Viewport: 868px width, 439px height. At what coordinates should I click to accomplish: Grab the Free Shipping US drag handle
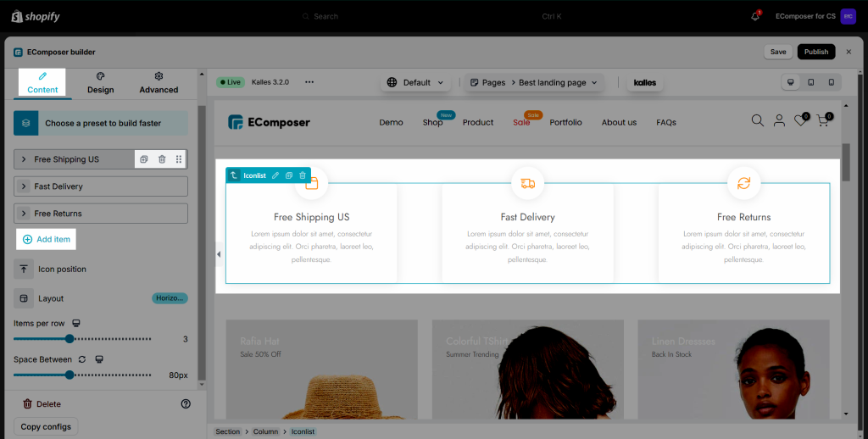(179, 159)
